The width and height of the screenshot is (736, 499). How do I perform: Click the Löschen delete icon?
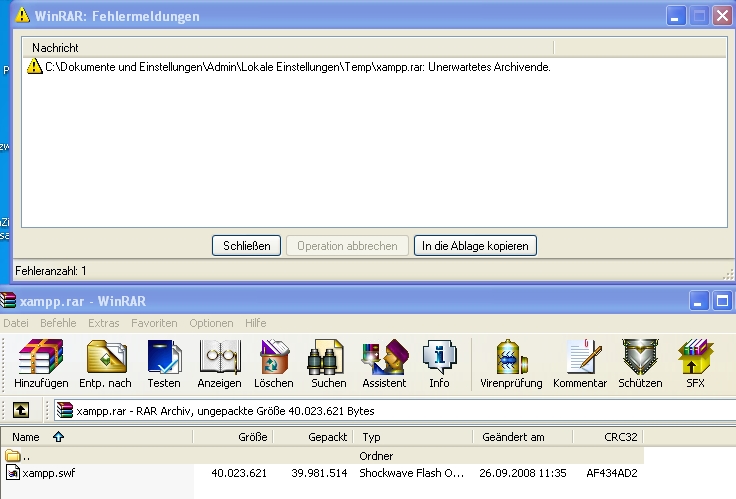pos(274,363)
